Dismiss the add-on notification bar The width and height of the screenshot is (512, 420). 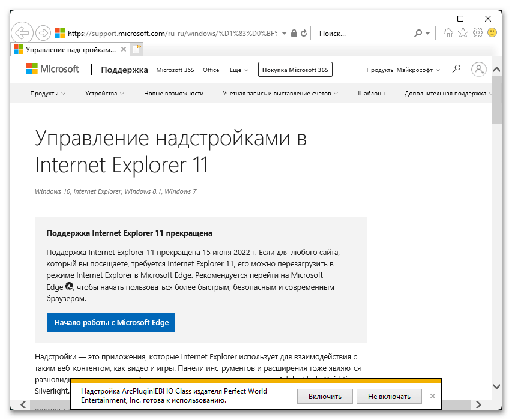tap(433, 396)
